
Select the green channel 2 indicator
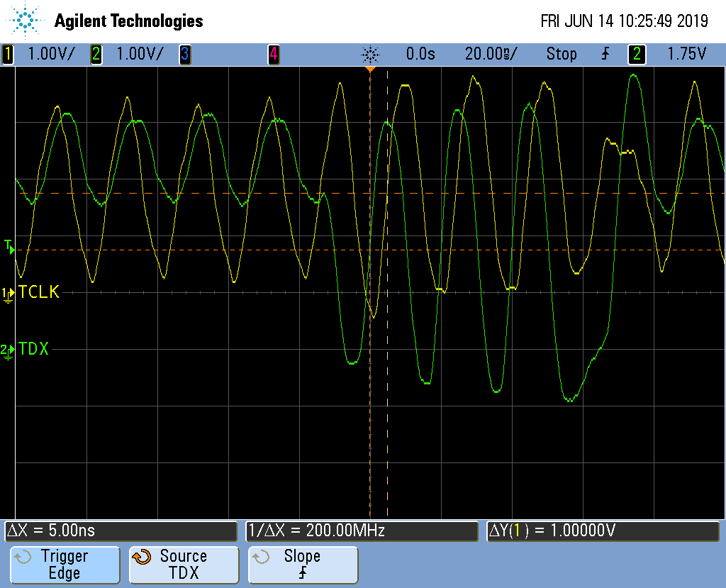96,54
